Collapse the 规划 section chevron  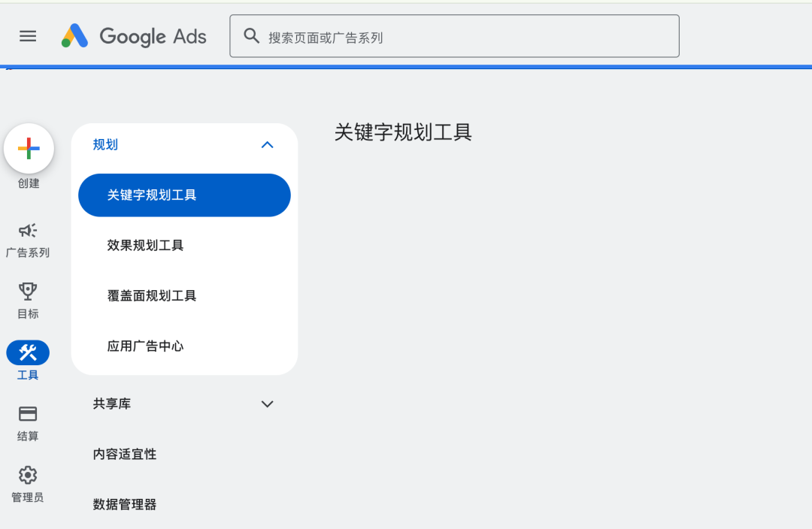tap(267, 145)
